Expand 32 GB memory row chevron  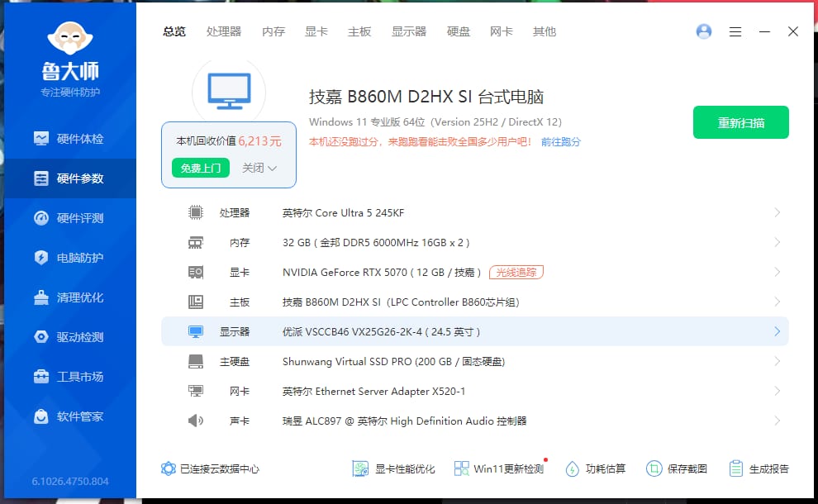[x=778, y=243]
